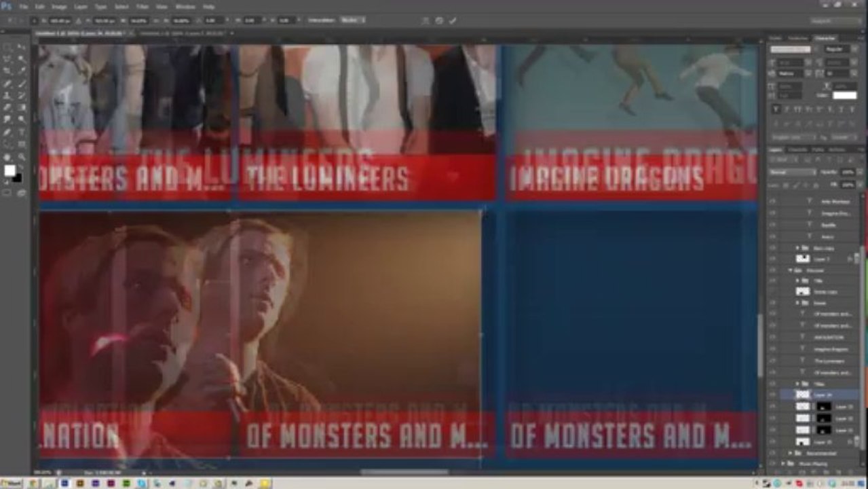Select the Crop tool
The image size is (868, 489).
point(8,71)
